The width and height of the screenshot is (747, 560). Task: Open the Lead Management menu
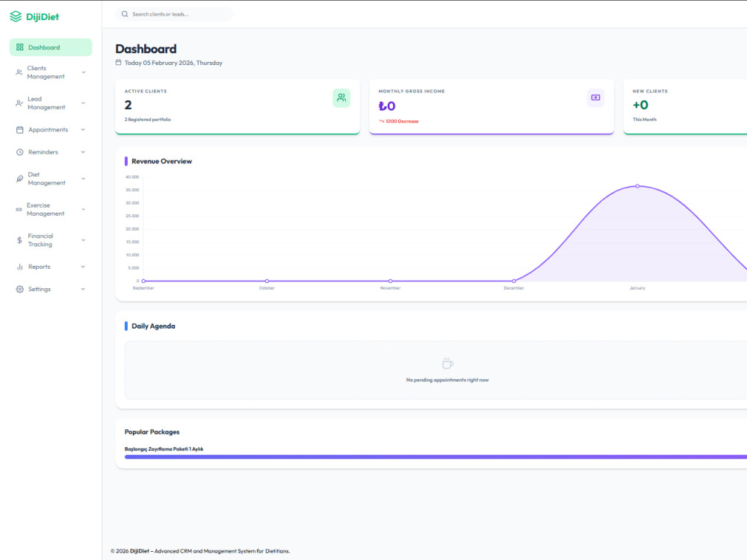pyautogui.click(x=51, y=103)
